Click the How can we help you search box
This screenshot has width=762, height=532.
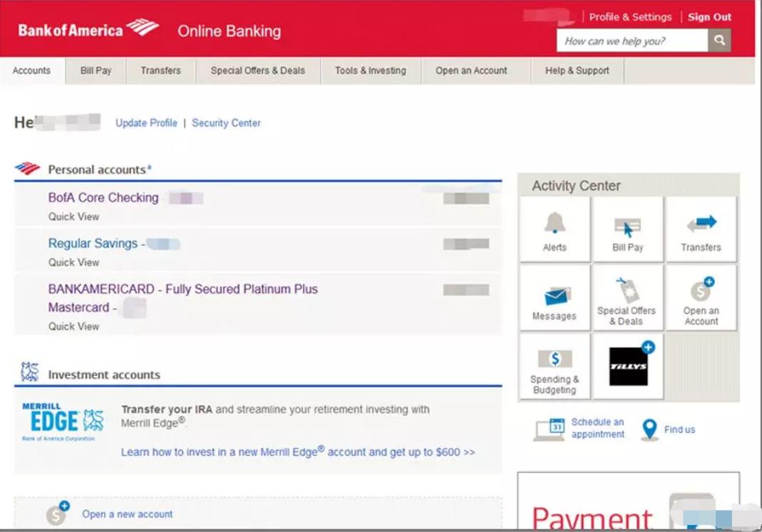pos(627,41)
